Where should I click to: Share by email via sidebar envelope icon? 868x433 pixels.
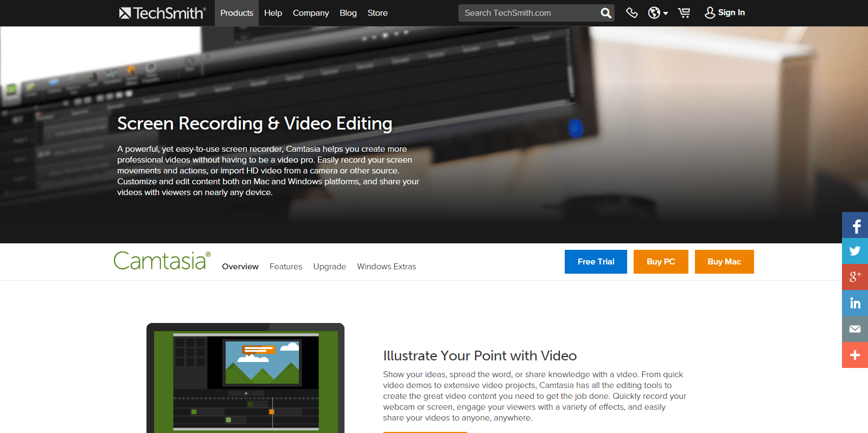(x=855, y=329)
